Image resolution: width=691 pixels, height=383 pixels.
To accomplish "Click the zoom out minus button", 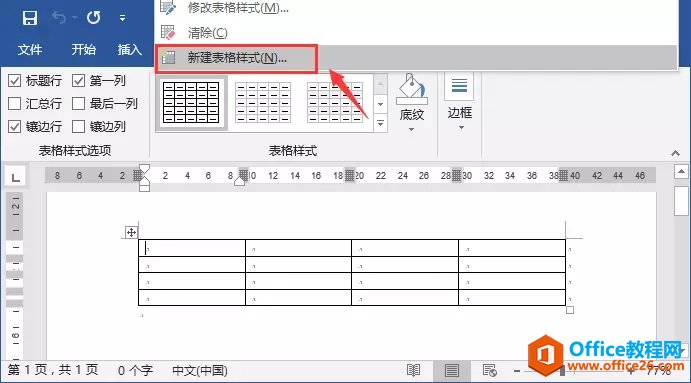I will [516, 371].
